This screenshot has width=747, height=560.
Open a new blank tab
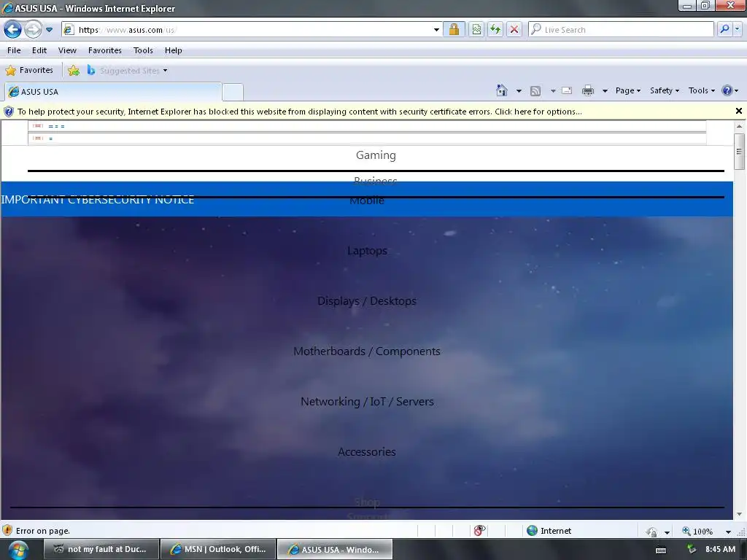point(233,91)
